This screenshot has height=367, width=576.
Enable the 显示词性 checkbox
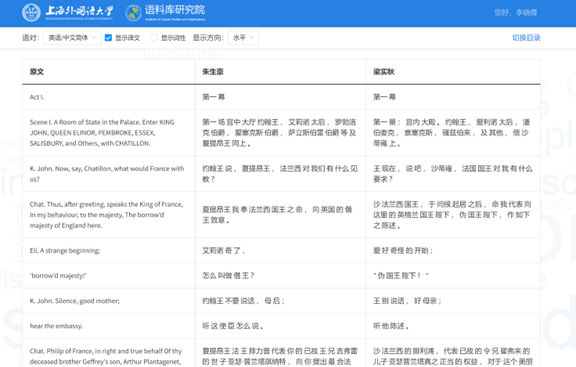pos(154,38)
